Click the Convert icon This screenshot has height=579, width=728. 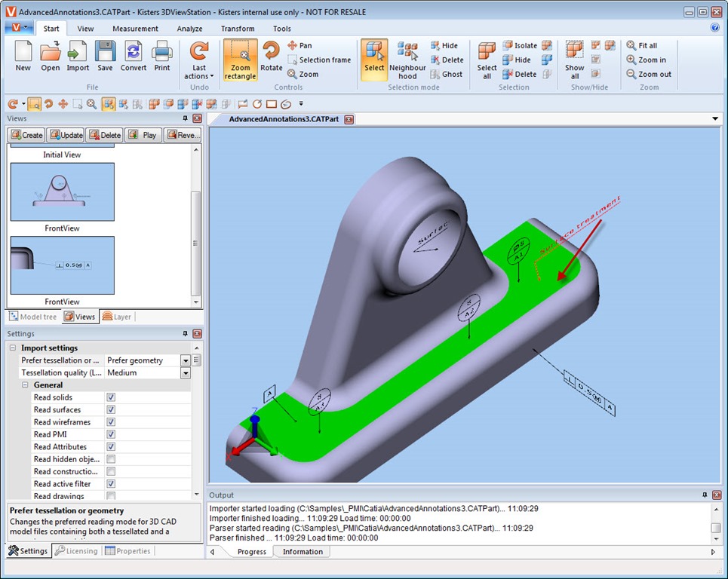134,56
